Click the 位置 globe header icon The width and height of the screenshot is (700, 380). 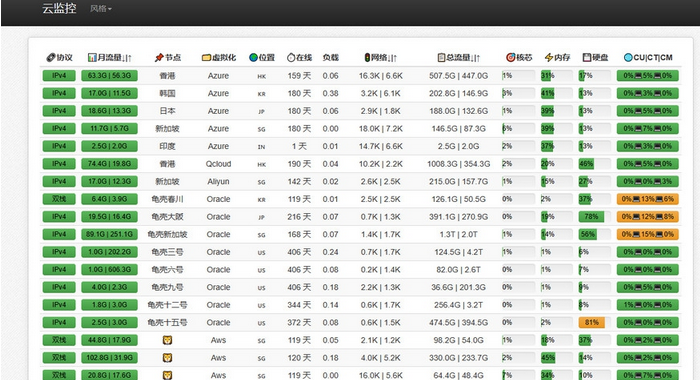point(253,58)
